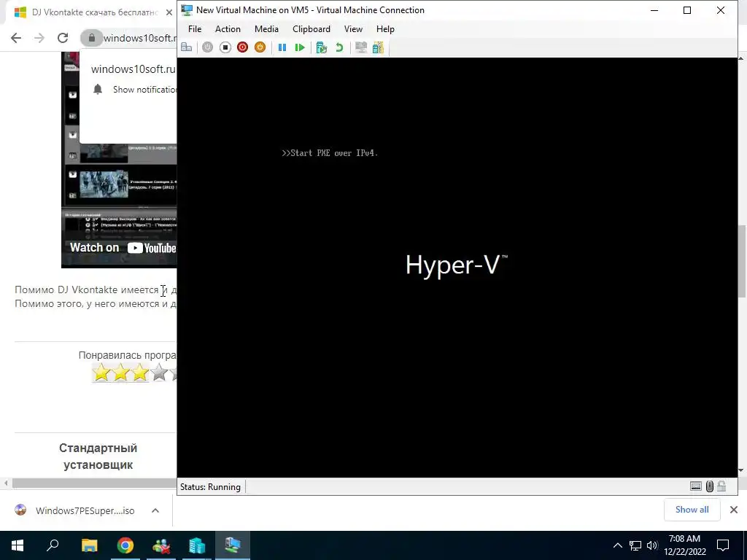This screenshot has width=747, height=560.
Task: Click the lock status icon in the VM status bar
Action: 721,486
